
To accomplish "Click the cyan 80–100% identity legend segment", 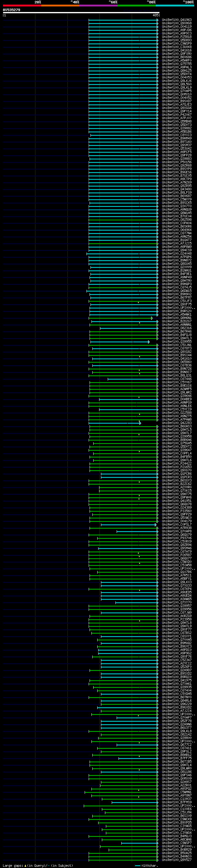I will pos(175,6).
